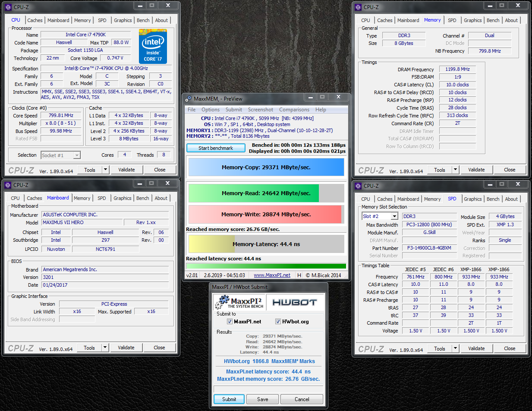
Task: Click the Intel Core i7 logo badge
Action: click(153, 47)
